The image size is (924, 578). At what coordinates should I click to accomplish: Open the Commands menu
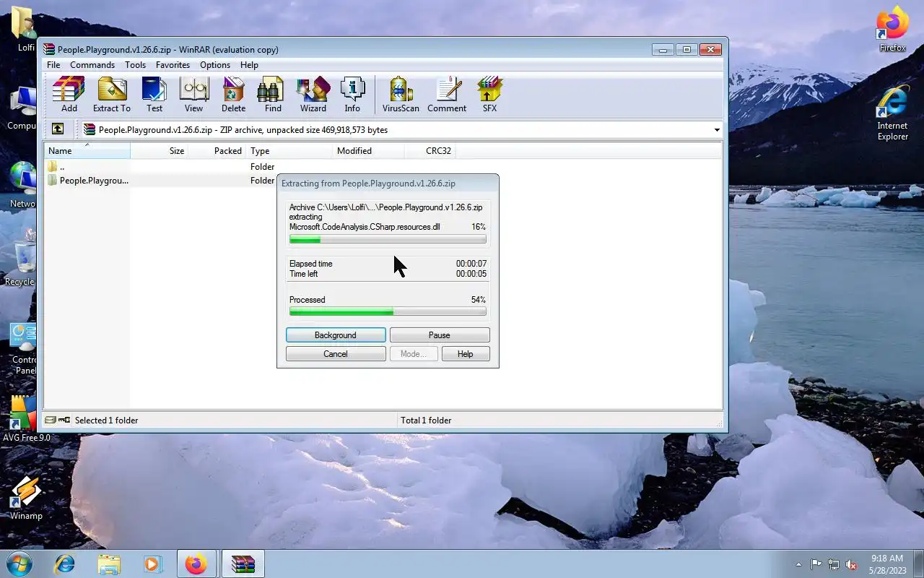click(92, 65)
